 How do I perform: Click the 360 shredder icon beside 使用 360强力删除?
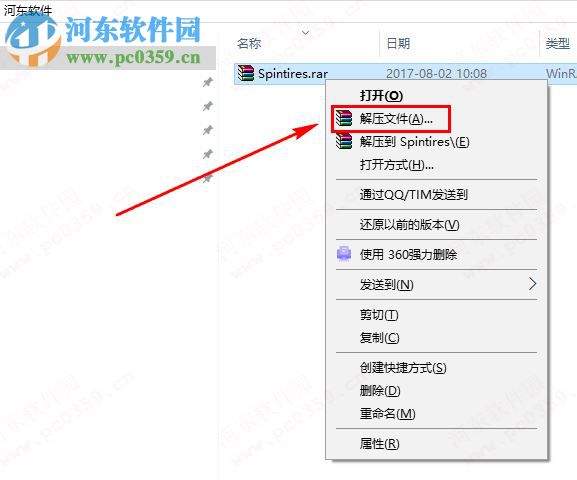coord(344,254)
